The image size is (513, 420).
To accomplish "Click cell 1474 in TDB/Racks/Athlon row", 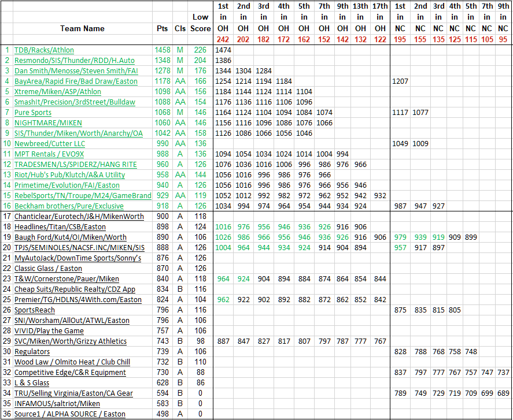I will pyautogui.click(x=223, y=50).
